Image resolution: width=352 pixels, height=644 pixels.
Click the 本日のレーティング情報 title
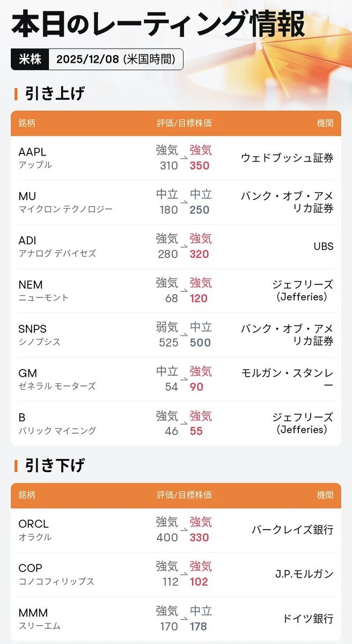[x=158, y=25]
